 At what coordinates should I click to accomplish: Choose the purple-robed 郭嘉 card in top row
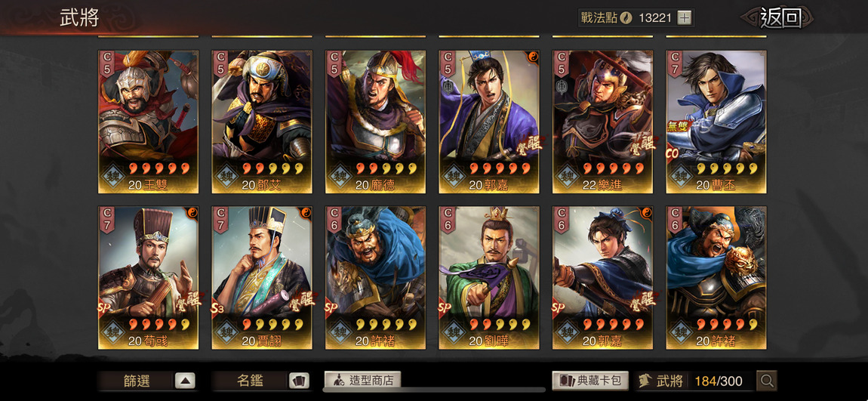coord(489,122)
